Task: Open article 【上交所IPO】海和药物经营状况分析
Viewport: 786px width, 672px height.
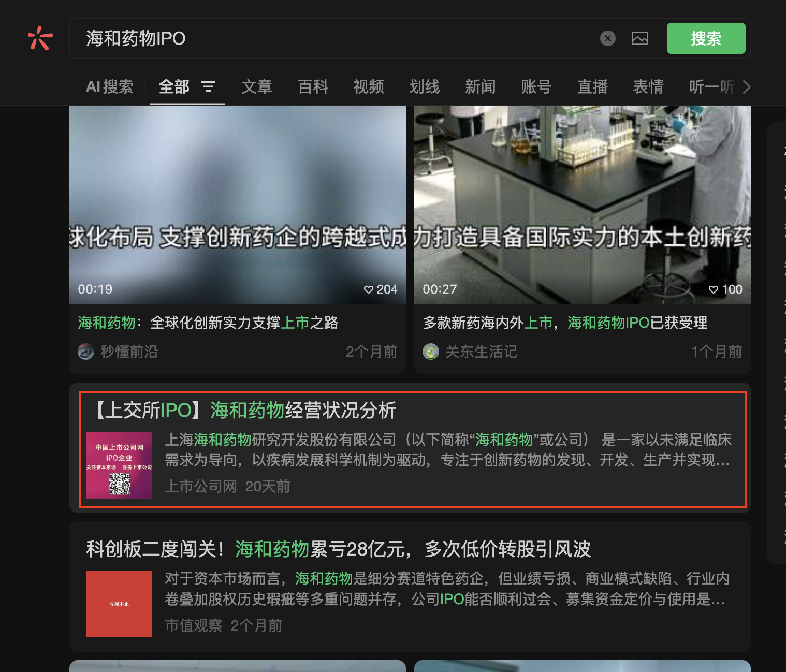Action: pos(243,410)
